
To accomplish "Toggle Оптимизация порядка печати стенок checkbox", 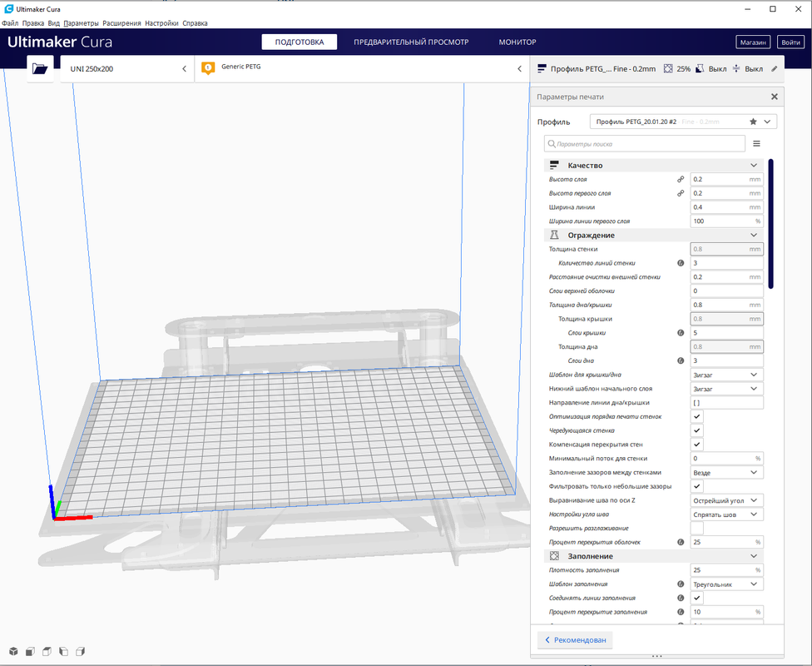I will (x=697, y=416).
